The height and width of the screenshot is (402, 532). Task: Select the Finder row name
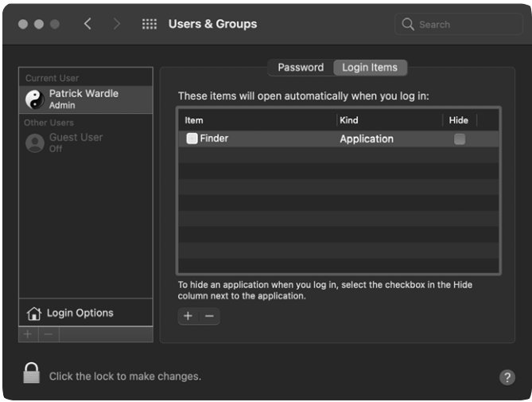click(x=214, y=139)
